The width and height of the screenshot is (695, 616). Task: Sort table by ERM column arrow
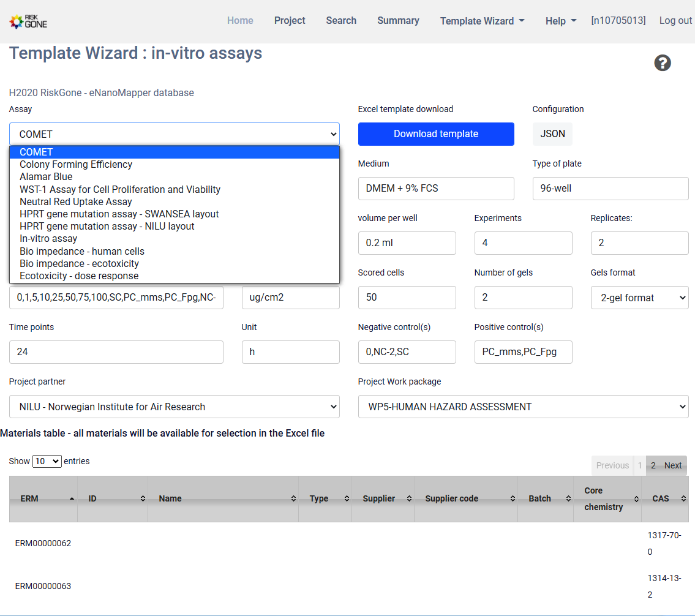click(72, 499)
